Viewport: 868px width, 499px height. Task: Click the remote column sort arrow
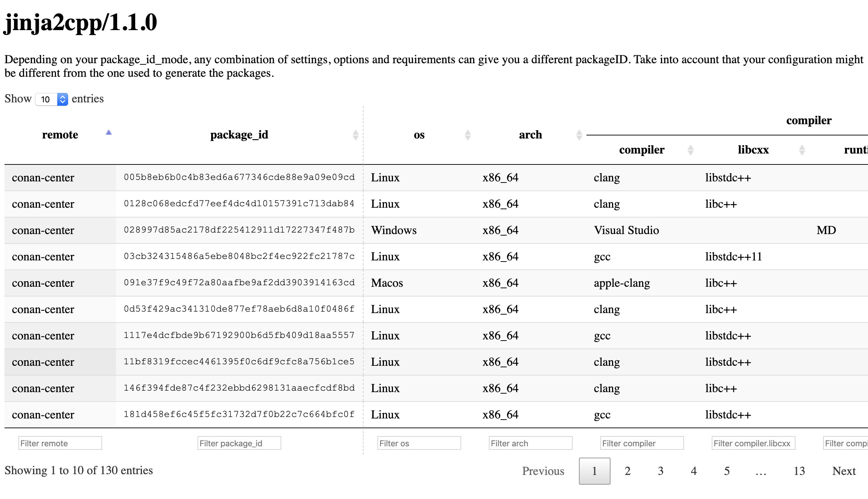pos(109,133)
